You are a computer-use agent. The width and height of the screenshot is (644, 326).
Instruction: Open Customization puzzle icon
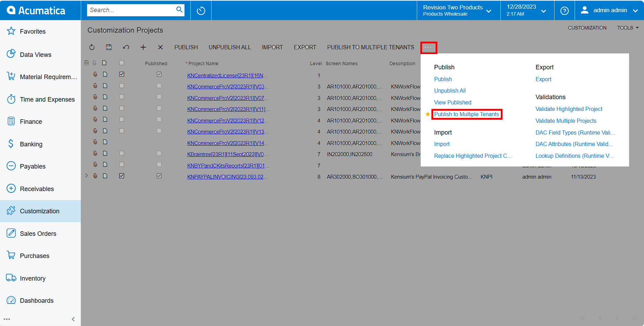(11, 211)
